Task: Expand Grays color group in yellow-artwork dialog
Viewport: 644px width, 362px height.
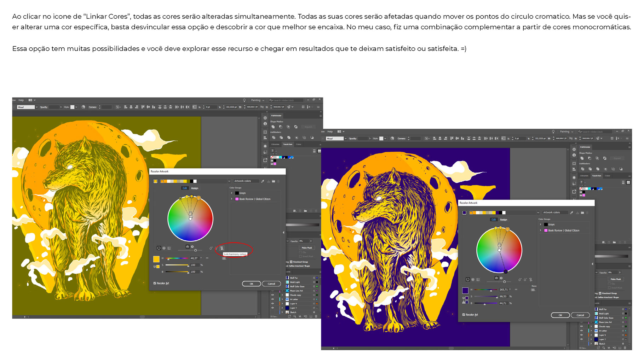Action: pos(231,193)
